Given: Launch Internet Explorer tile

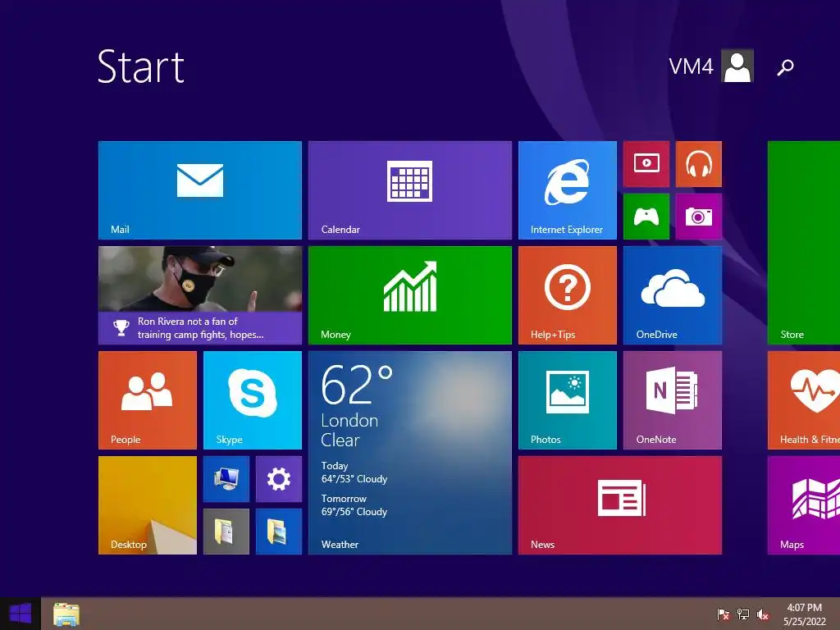Looking at the screenshot, I should pos(568,190).
